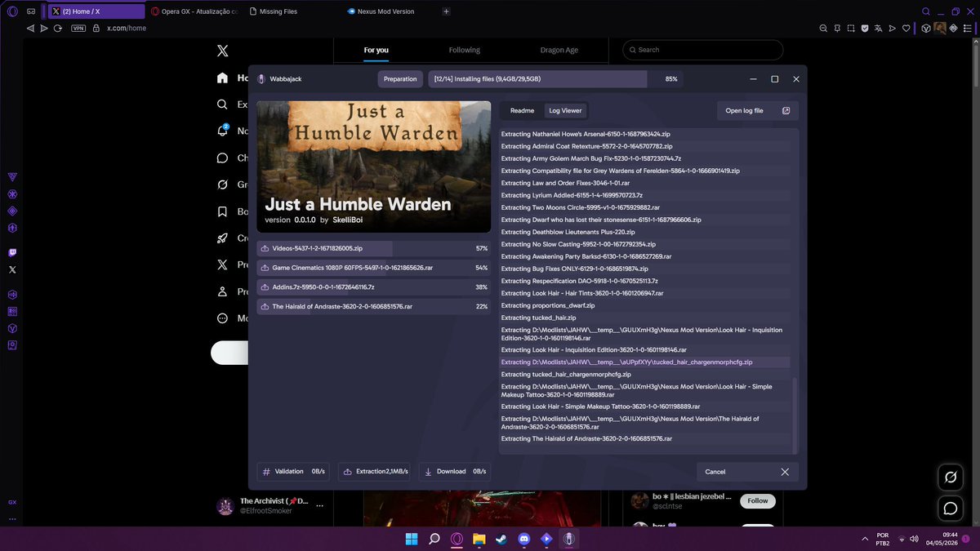
Task: Open the X messages chat bubble icon
Action: (x=951, y=509)
